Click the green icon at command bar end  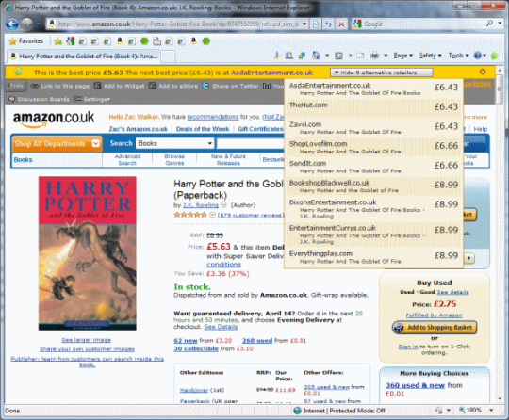(495, 56)
